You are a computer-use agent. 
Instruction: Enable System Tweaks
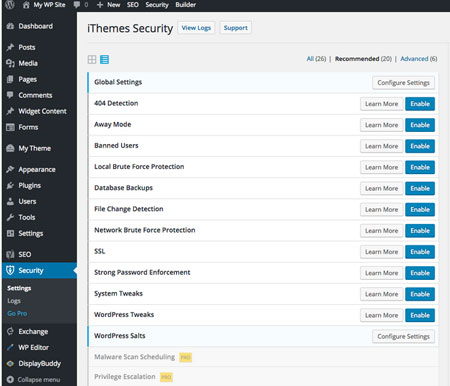(x=420, y=294)
